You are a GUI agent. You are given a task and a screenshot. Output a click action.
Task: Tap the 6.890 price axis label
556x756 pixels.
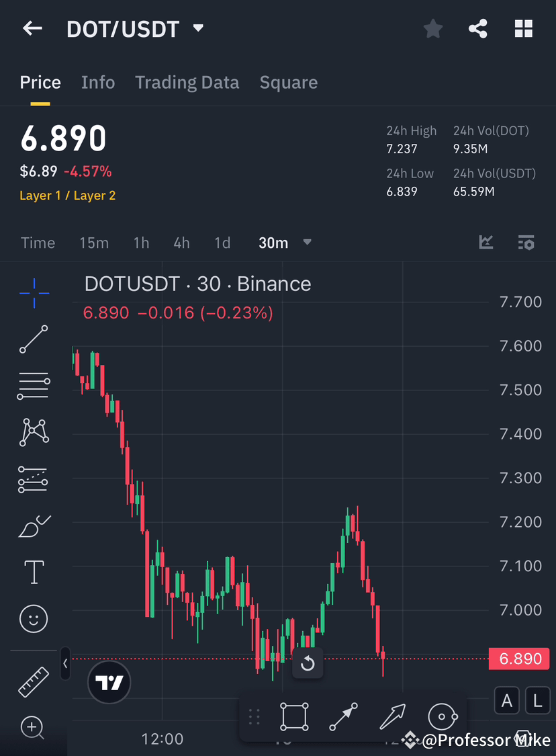click(x=518, y=659)
